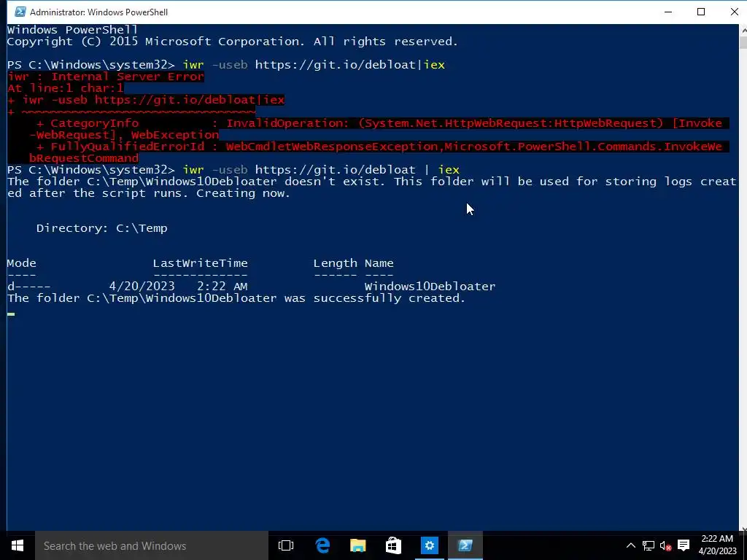Viewport: 747px width, 560px height.
Task: Click the 'FullyQualifiedErrorId' error text
Action: [x=127, y=147]
